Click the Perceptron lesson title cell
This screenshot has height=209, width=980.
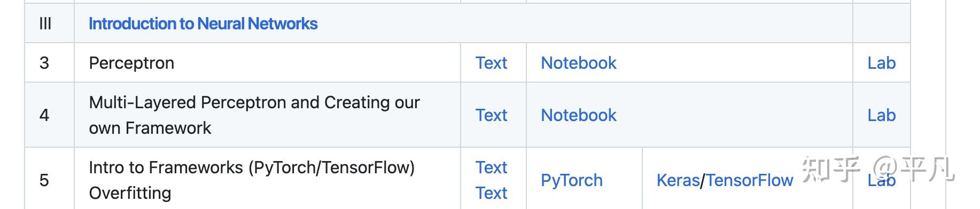(267, 63)
